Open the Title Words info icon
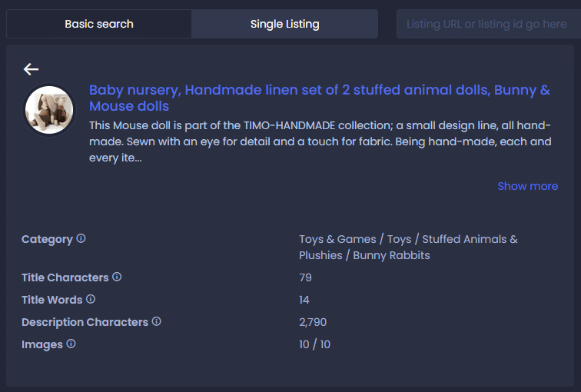This screenshot has height=392, width=581. 91,299
